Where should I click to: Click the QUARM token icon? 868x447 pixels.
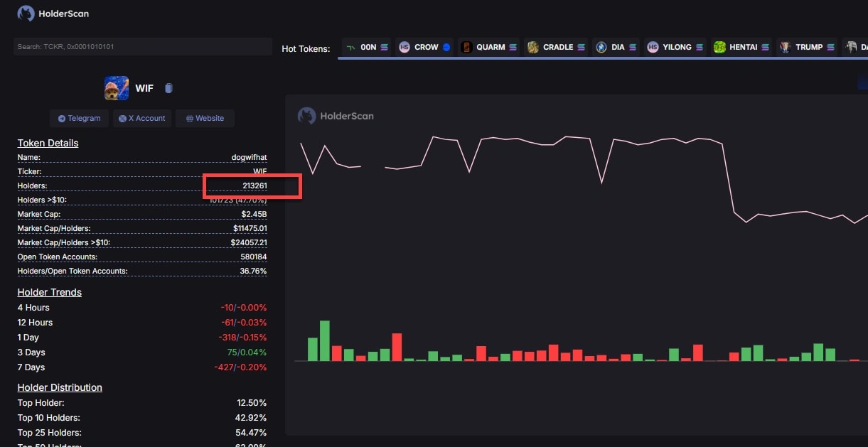click(x=466, y=47)
